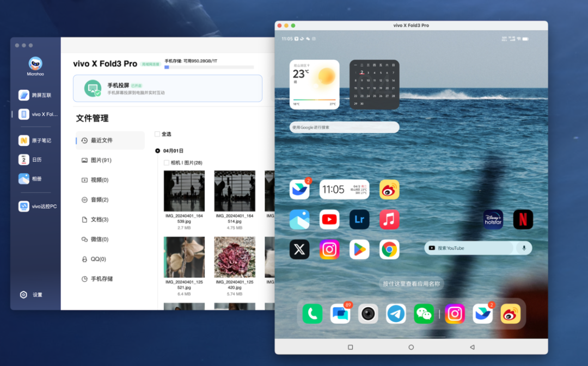Tap the weather widget showing 23°C

(314, 85)
